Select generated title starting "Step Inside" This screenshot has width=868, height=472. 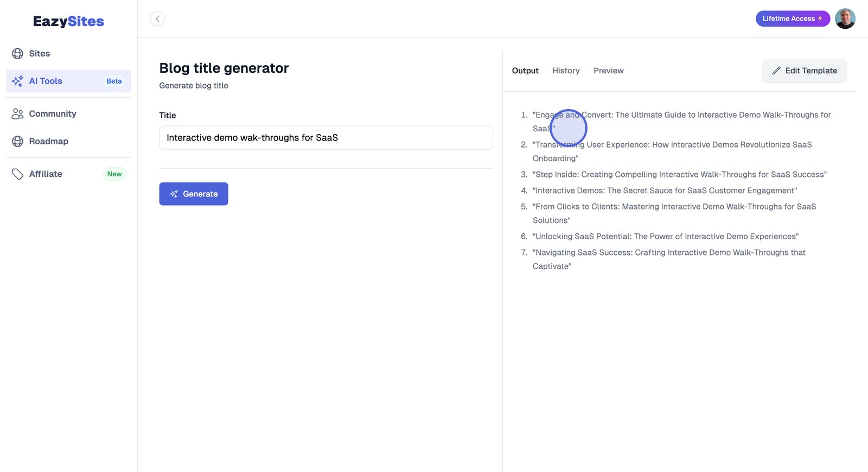679,175
